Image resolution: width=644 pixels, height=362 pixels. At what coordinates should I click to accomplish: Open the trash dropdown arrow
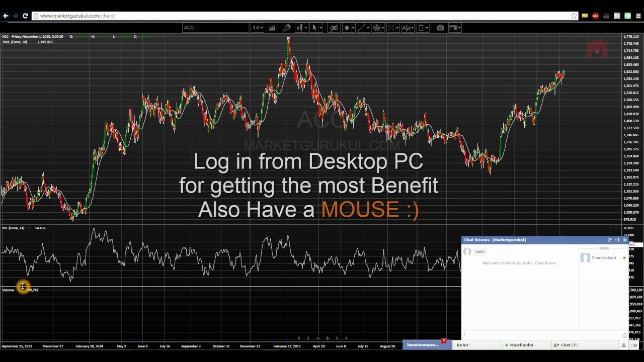(427, 28)
